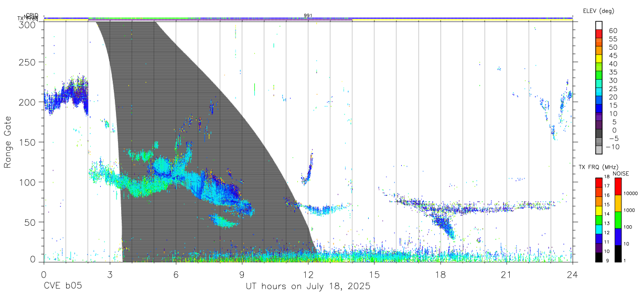Click the x-axis tick label 24

click(573, 274)
